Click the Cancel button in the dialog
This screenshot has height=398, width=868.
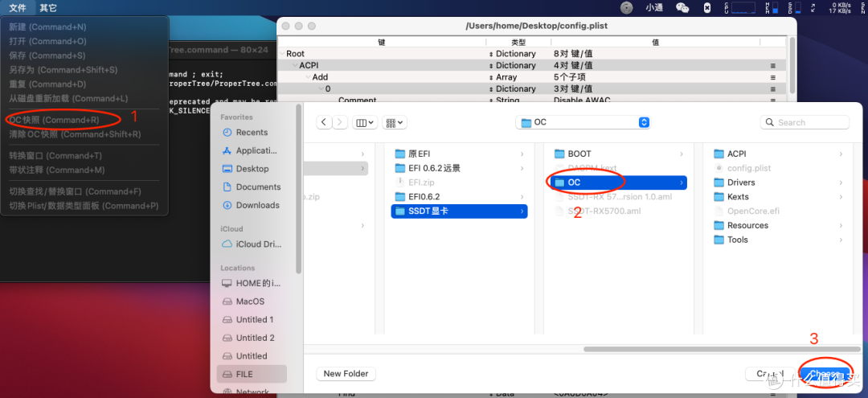pyautogui.click(x=770, y=374)
